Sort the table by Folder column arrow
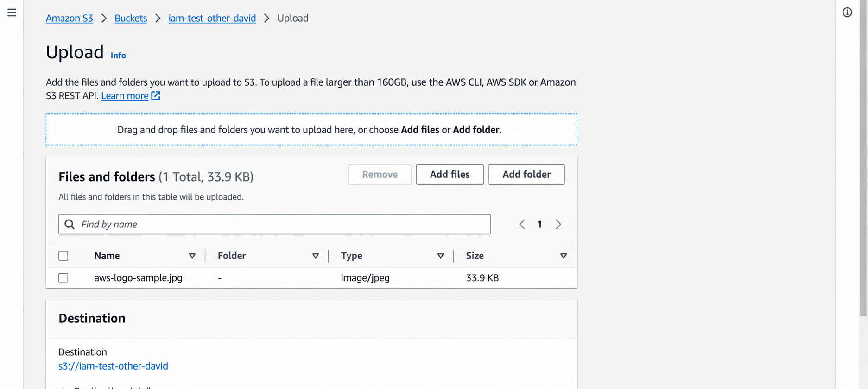868x389 pixels. pos(316,256)
